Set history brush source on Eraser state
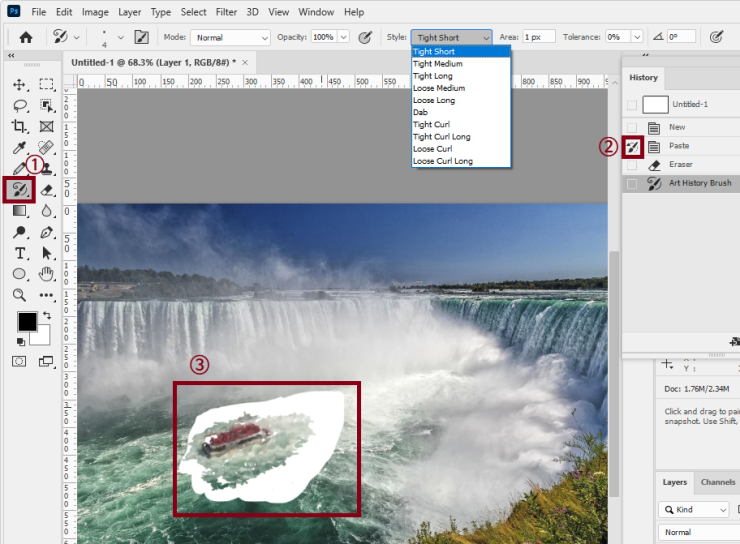The height and width of the screenshot is (544, 740). 632,165
